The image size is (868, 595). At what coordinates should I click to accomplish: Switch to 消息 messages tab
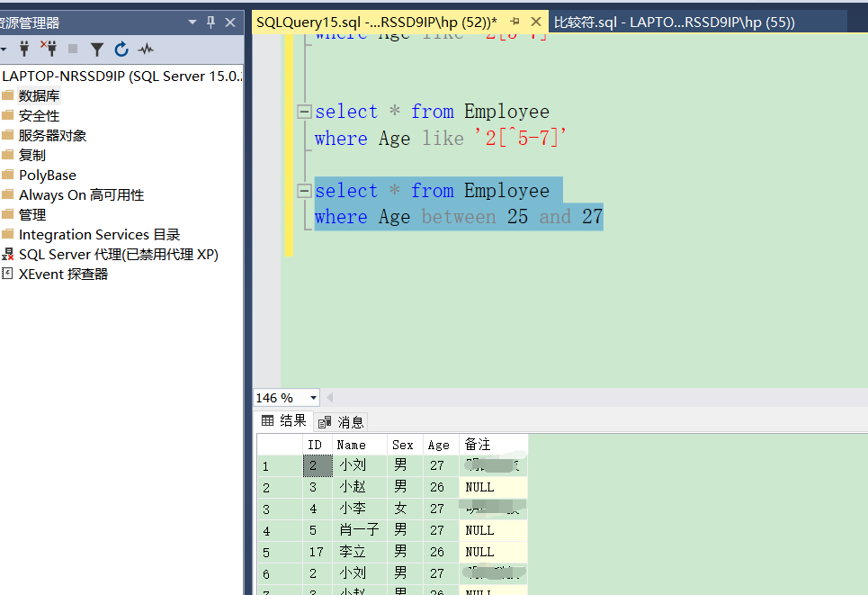(x=341, y=422)
